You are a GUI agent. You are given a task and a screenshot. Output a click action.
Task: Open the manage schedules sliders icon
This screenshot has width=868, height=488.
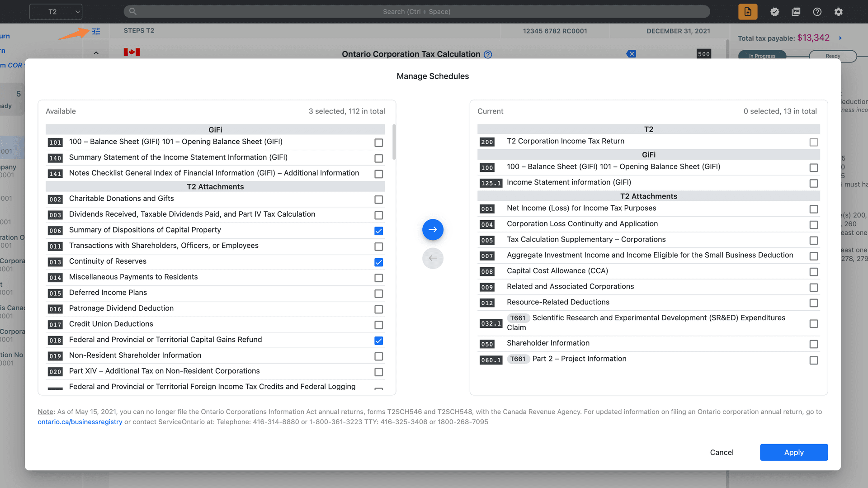[96, 31]
